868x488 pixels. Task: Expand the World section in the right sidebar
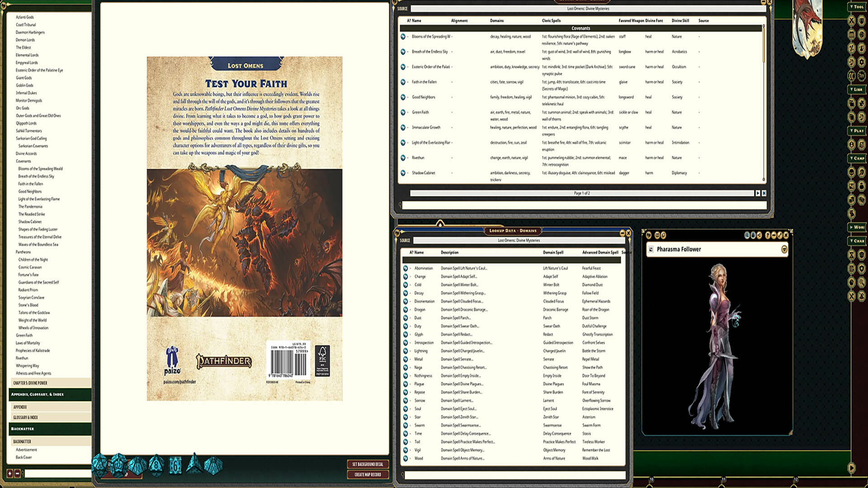coord(858,226)
